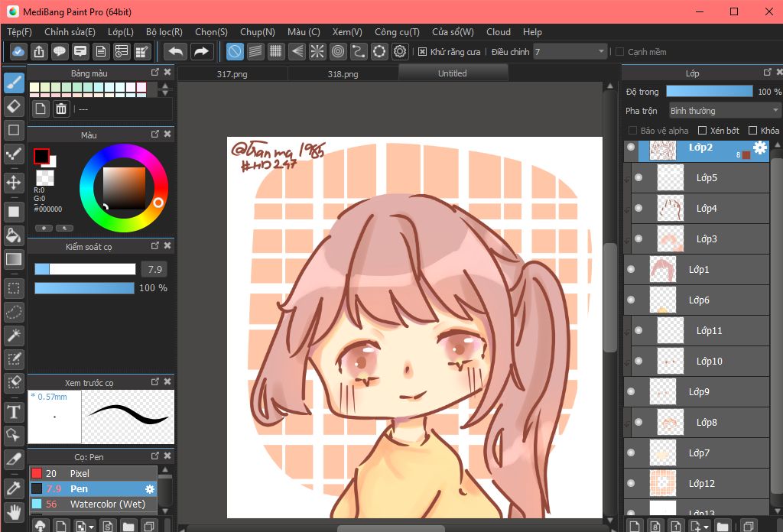Open the Điều chỉnh correction dropdown
Viewport: 783px width, 532px height.
coord(570,51)
